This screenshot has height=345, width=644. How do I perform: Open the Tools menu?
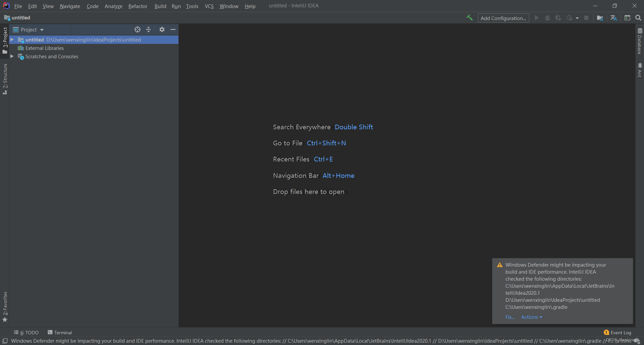click(192, 6)
